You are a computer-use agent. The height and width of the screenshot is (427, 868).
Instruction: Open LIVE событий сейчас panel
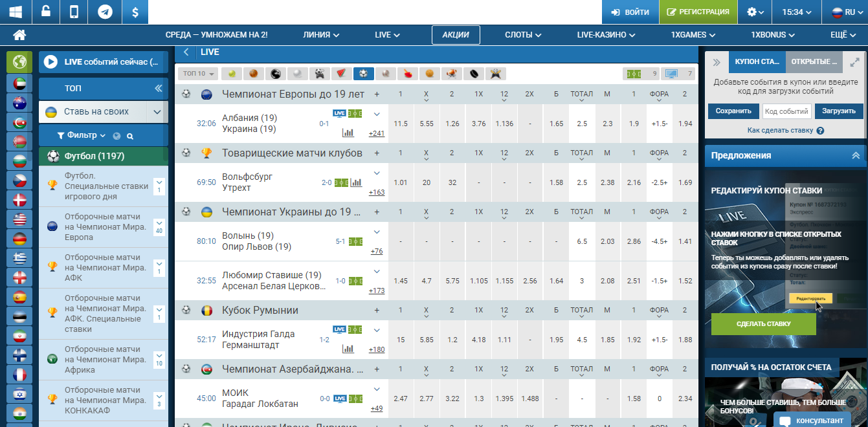(x=104, y=62)
